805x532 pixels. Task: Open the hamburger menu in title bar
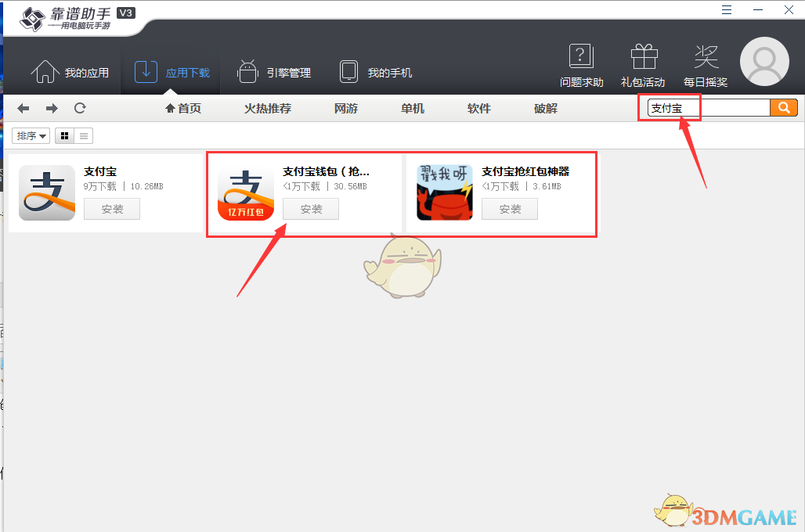(727, 9)
